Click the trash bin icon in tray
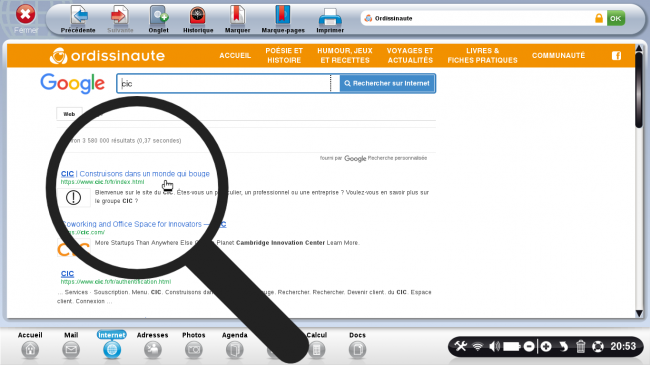This screenshot has width=650, height=365. [x=580, y=346]
